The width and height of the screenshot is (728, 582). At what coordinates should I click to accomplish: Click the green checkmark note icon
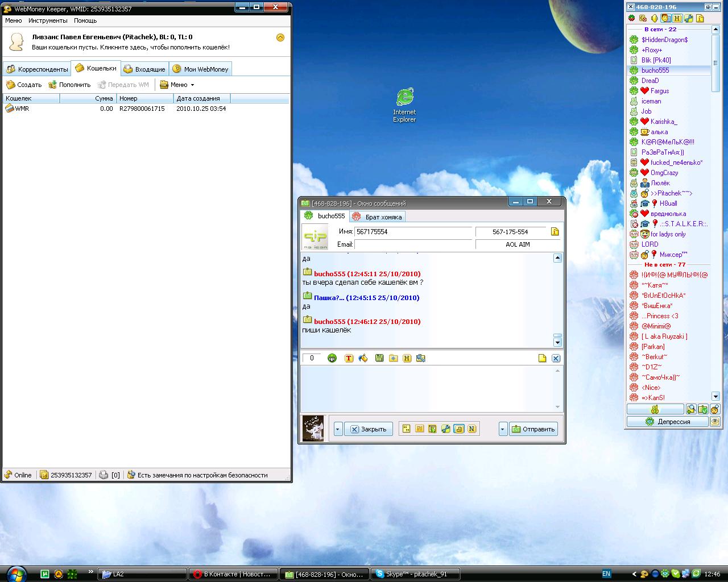[703, 409]
